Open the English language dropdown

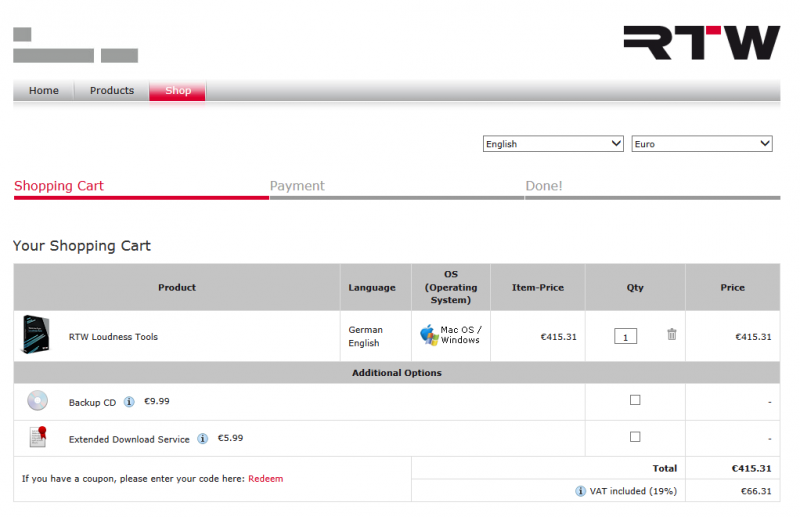(x=553, y=143)
